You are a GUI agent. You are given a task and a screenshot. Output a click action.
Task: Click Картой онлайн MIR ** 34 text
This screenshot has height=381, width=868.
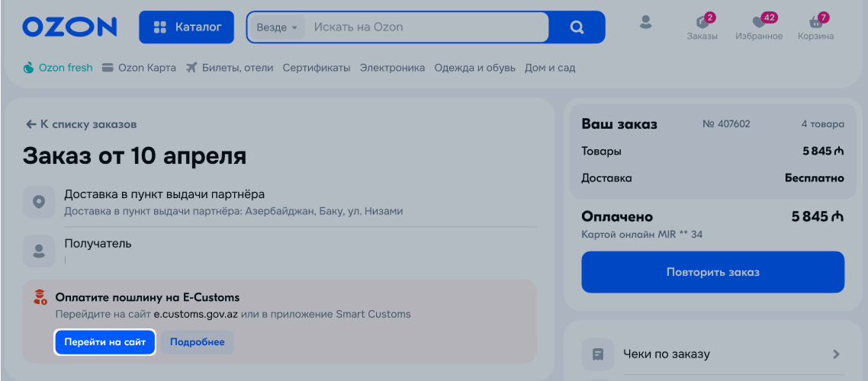tap(641, 235)
